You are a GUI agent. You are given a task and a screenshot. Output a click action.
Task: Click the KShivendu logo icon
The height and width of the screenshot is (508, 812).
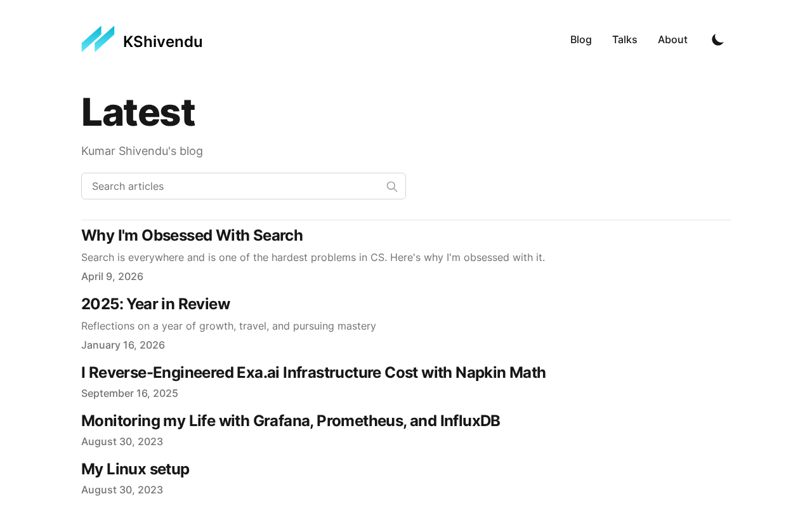[x=98, y=39]
